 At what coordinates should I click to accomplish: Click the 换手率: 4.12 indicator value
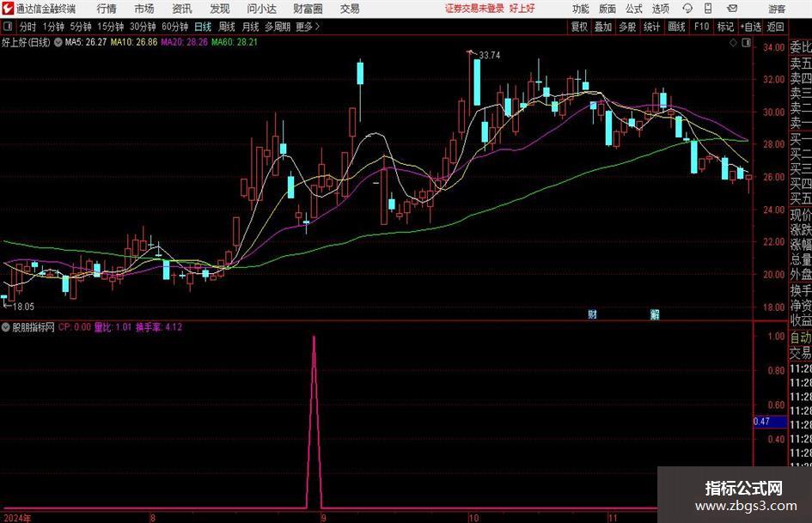click(159, 327)
